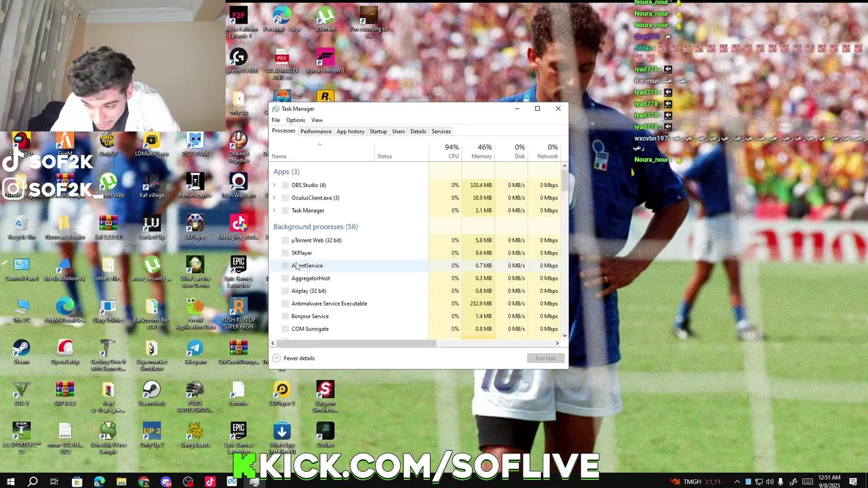Select the PUBG BATTLEGROUNDS shortcut
Screen dimensions: 868x488
[x=195, y=396]
